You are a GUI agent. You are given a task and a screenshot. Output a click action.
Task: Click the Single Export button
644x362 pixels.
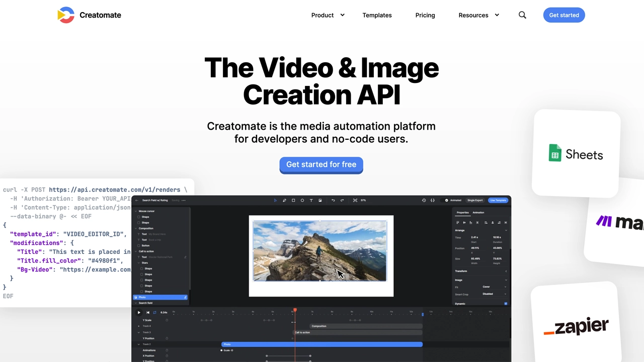click(475, 200)
